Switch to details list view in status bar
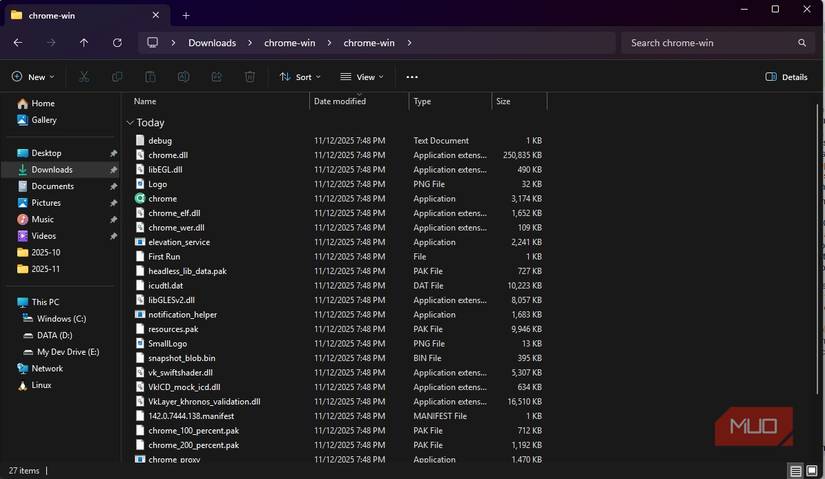 point(795,470)
